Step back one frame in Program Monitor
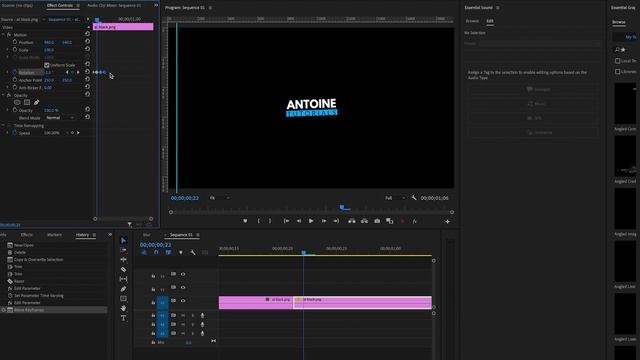Screen dimensions: 640x360 299,221
